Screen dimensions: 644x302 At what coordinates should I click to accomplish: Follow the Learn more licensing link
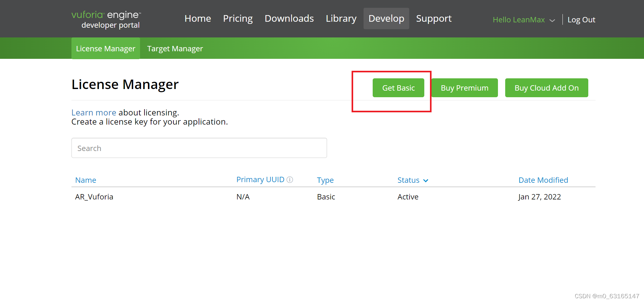94,113
